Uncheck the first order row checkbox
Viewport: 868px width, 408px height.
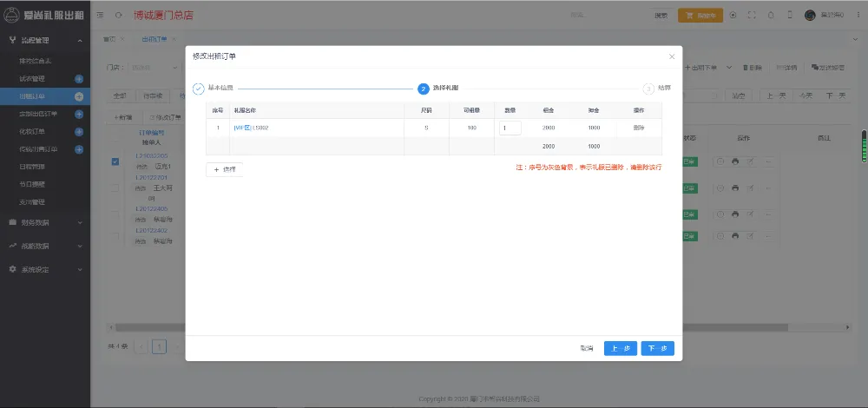tap(115, 161)
